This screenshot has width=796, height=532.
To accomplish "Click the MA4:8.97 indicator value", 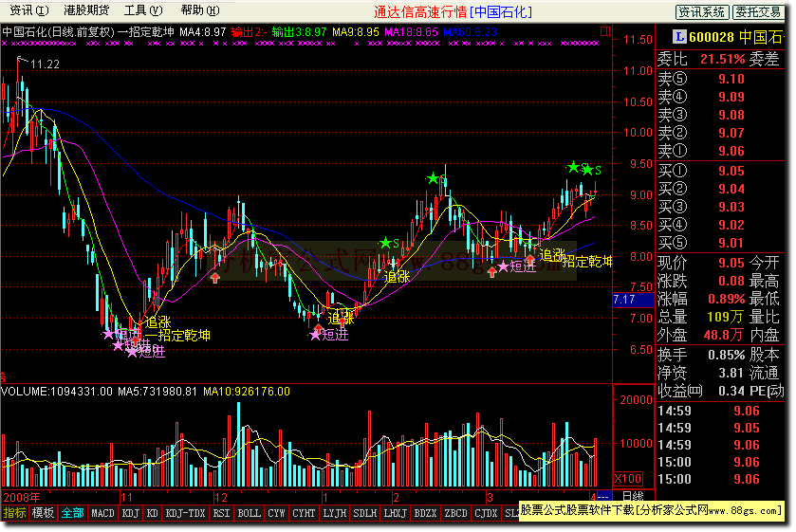I will pyautogui.click(x=202, y=32).
